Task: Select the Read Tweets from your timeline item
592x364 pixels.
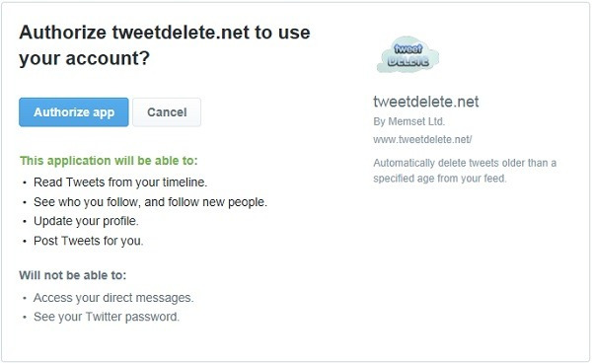Action: tap(120, 182)
